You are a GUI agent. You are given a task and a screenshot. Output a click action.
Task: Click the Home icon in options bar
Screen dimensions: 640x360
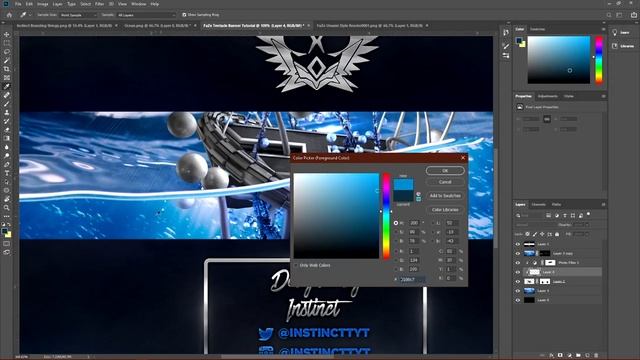pyautogui.click(x=9, y=15)
